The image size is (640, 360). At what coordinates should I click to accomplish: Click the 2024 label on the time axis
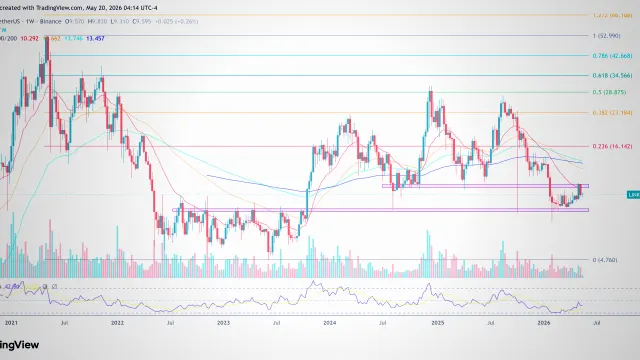(329, 323)
